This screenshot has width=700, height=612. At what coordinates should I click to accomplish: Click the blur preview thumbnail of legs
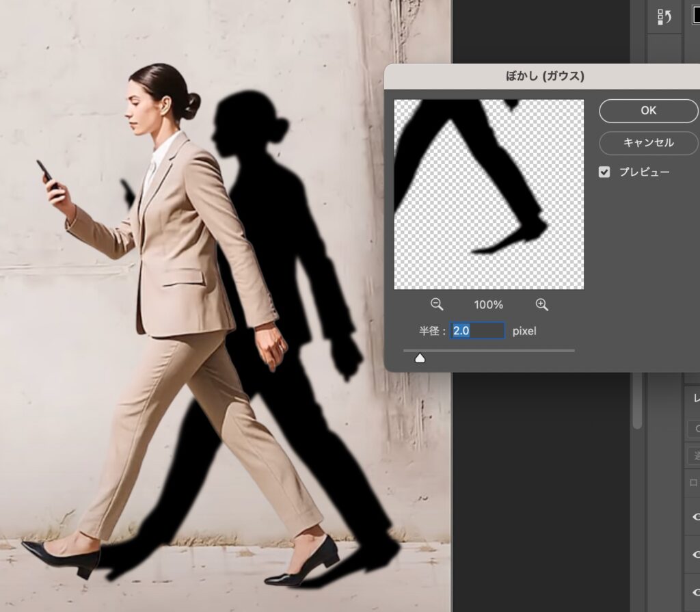point(489,194)
